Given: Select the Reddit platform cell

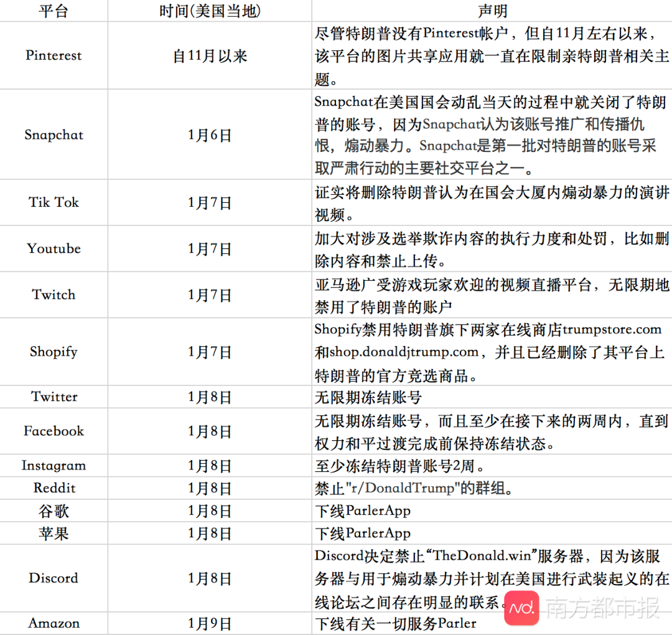Looking at the screenshot, I should click(54, 488).
